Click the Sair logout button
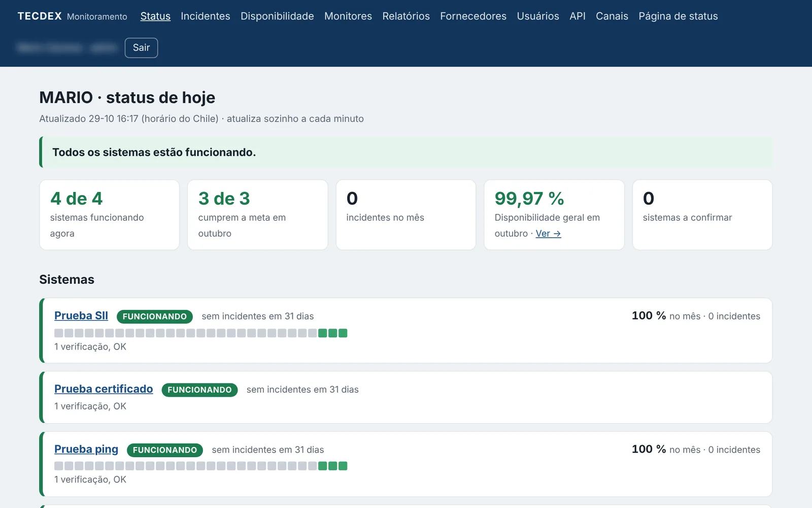Screen dimensions: 812x508 coord(141,48)
